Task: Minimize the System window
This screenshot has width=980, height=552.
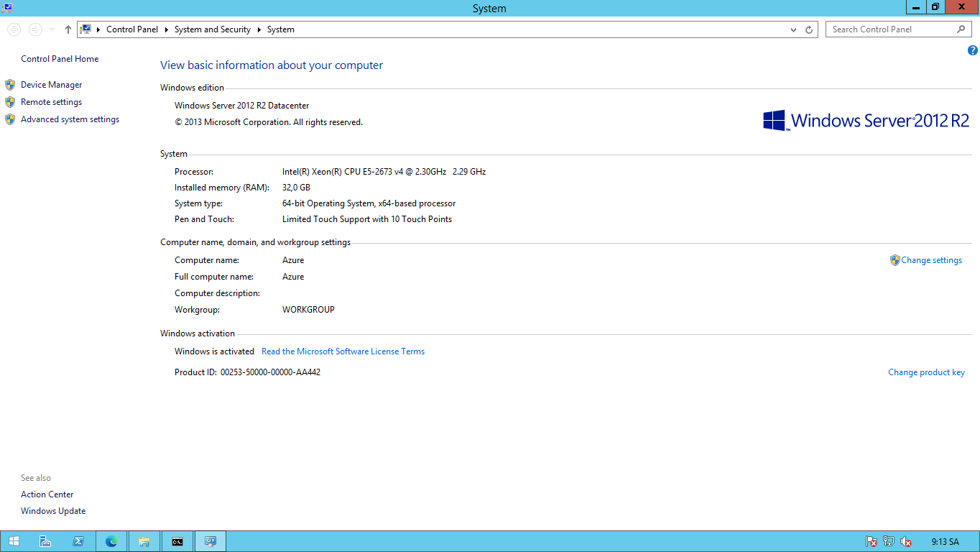Action: 915,7
